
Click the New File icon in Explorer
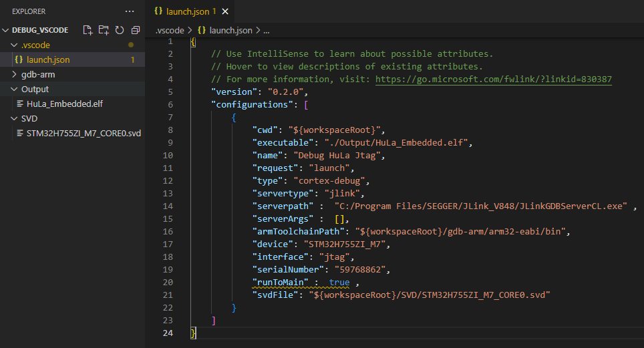tap(88, 30)
